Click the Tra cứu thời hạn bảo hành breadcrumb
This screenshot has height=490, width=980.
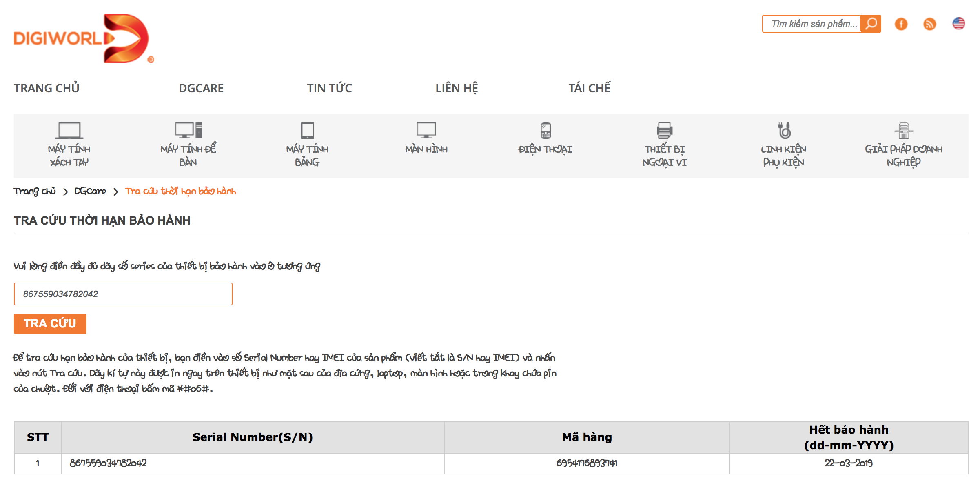181,191
